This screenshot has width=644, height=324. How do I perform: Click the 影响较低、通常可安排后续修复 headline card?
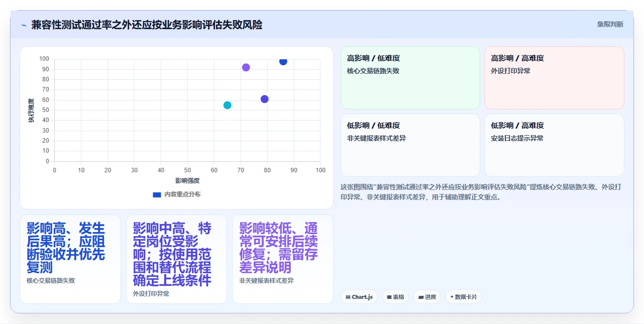pos(283,259)
